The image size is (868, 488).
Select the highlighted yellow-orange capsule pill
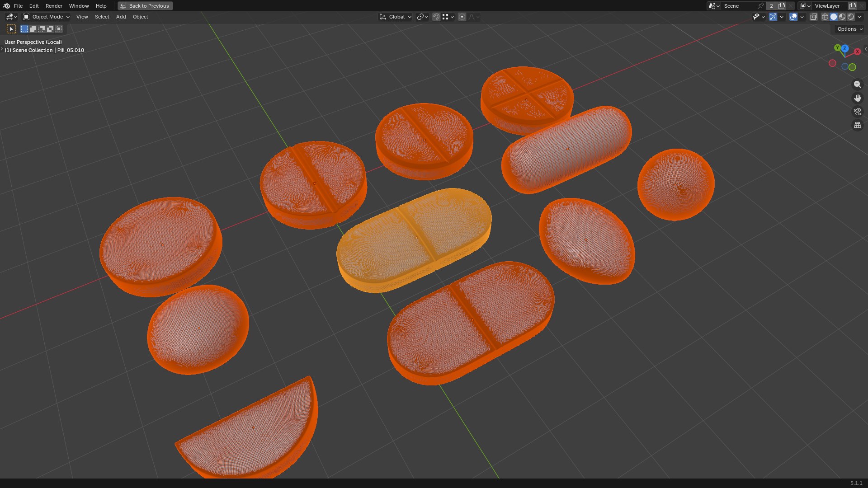pos(414,239)
